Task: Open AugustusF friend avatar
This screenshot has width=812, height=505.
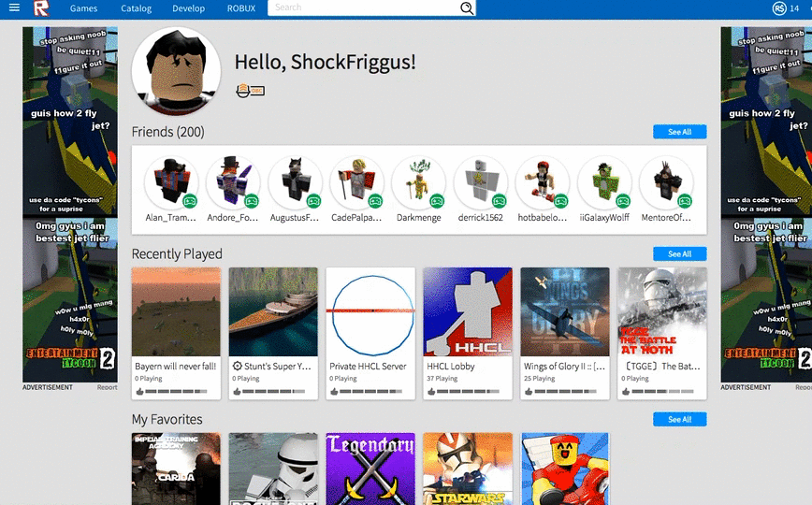Action: [x=295, y=182]
